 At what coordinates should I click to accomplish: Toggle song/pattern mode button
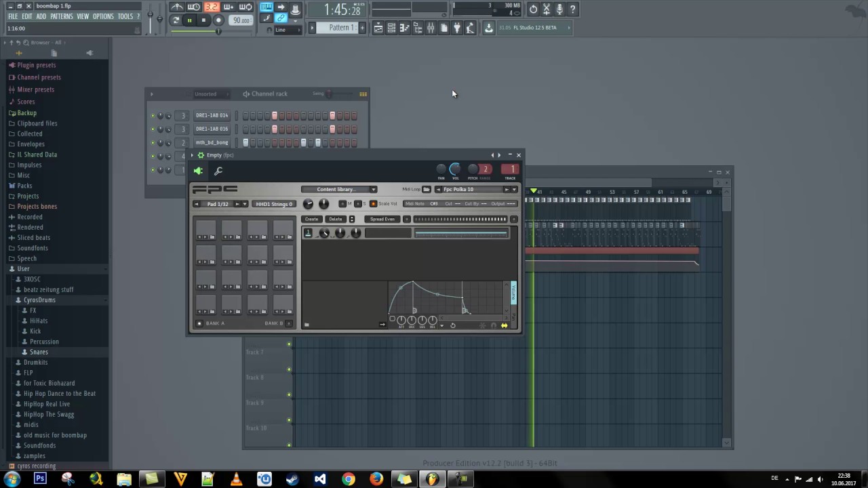click(x=176, y=20)
